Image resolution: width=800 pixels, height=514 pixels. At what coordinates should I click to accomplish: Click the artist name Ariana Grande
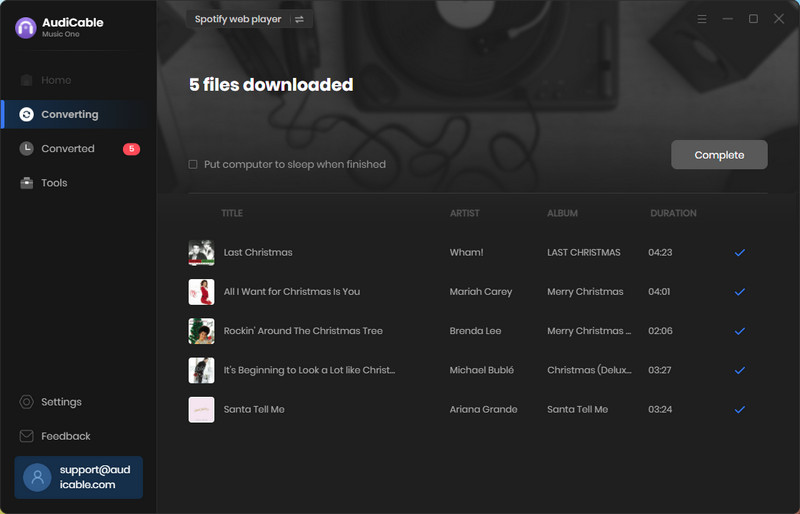coord(483,409)
